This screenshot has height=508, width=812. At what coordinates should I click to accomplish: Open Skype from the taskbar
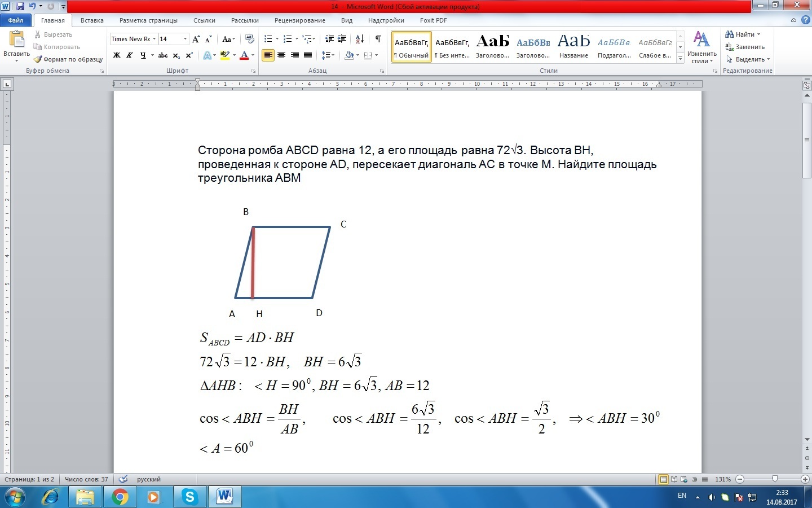189,497
